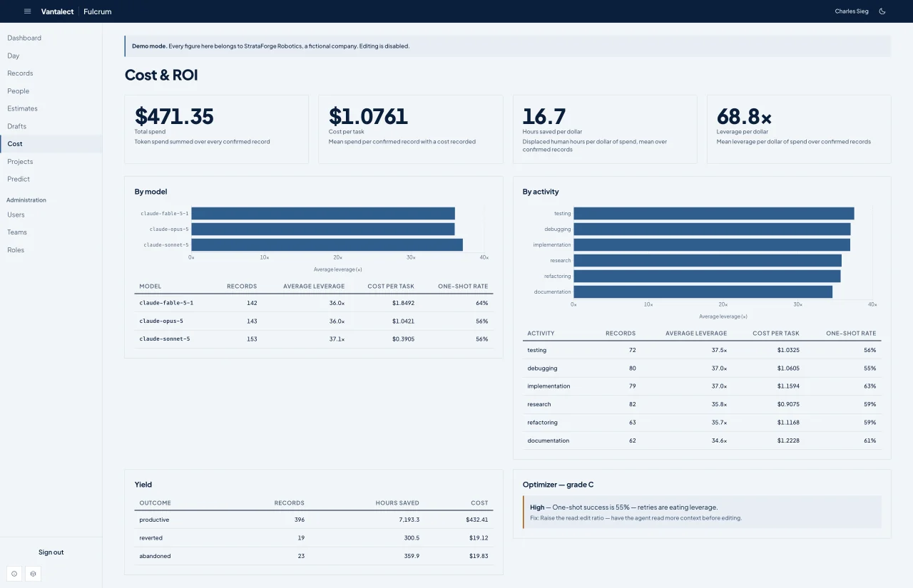Click the Demo mode notice banner
913x588 pixels.
pos(507,46)
